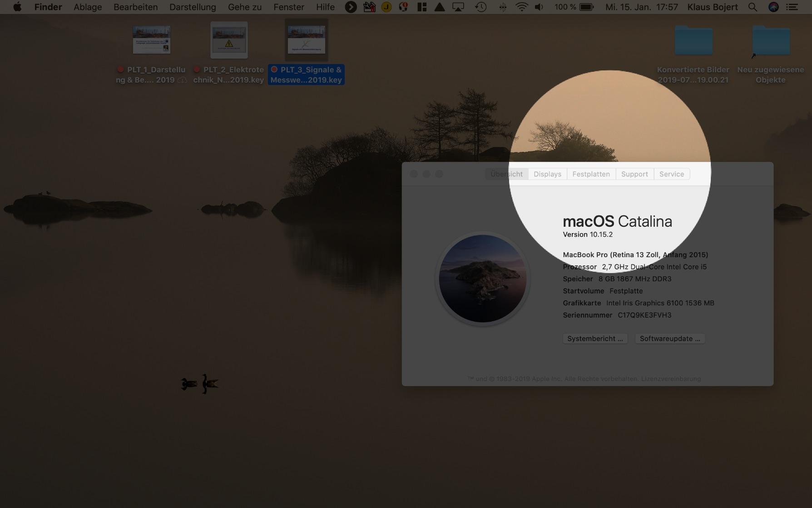The height and width of the screenshot is (508, 812).
Task: Click the Systembericht button
Action: [595, 339]
